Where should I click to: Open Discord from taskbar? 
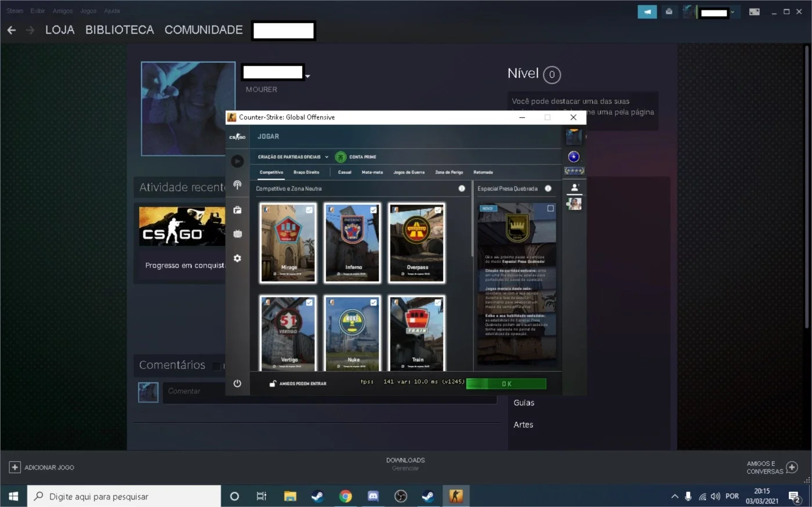373,496
